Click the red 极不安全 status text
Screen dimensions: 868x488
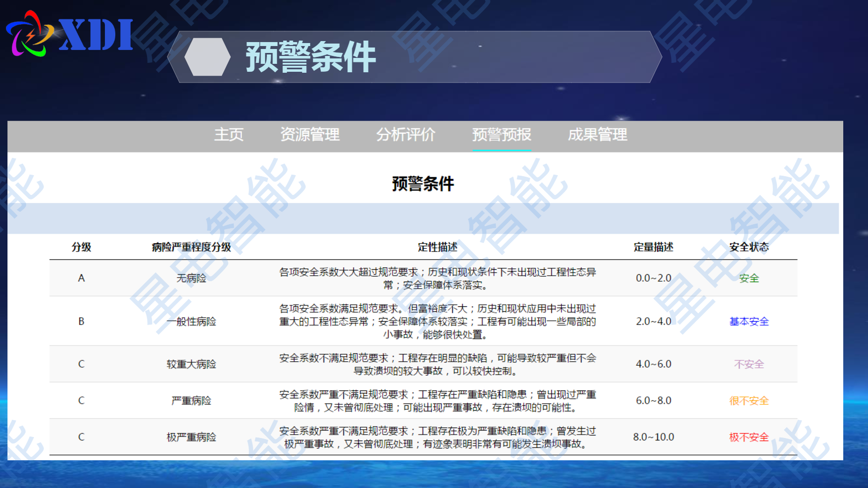click(749, 437)
